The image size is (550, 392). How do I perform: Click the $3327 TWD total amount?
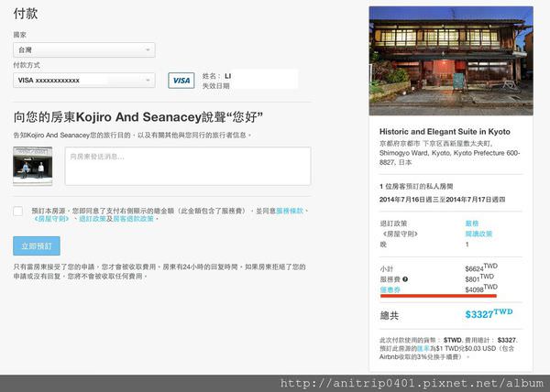coord(489,313)
